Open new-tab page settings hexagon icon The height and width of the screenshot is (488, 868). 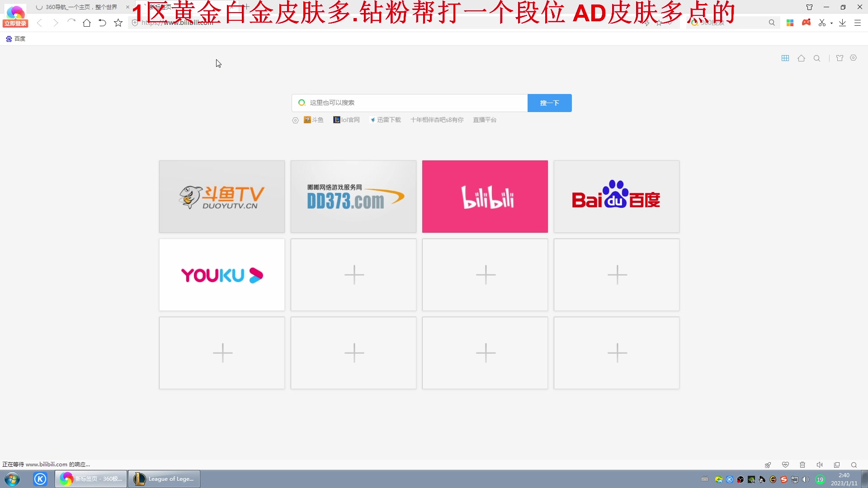click(x=854, y=58)
